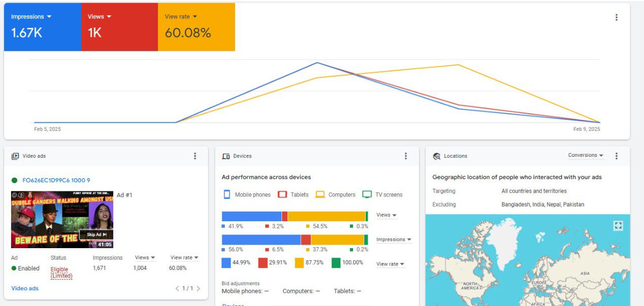This screenshot has width=644, height=306.
Task: Sort by Views column in Video ads table
Action: pyautogui.click(x=145, y=258)
